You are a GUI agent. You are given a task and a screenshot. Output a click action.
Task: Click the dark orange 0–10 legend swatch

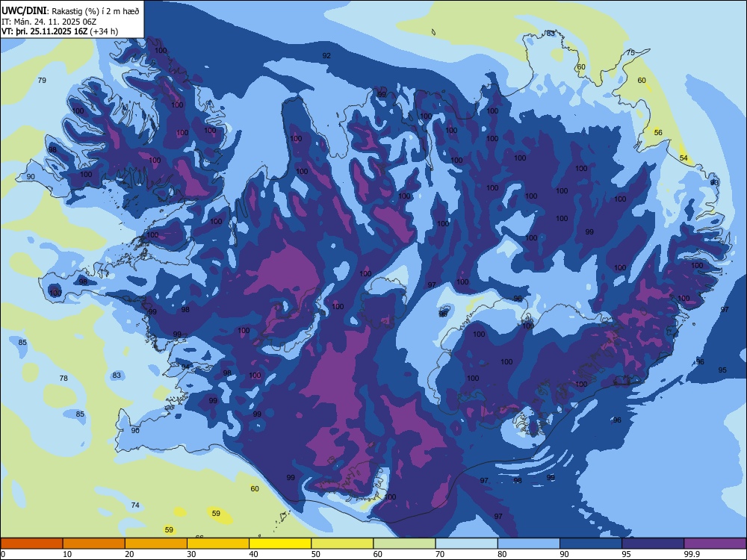pyautogui.click(x=31, y=544)
